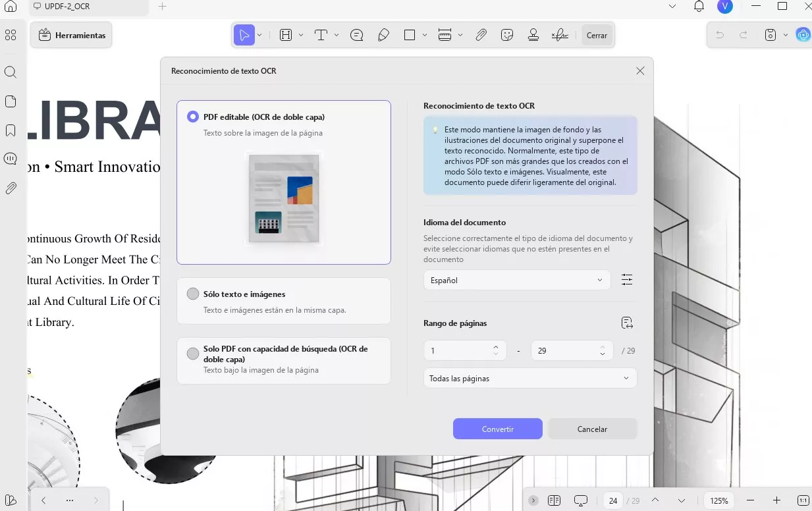Open the page view layout icon
Screen dimensions: 812x511
point(554,500)
